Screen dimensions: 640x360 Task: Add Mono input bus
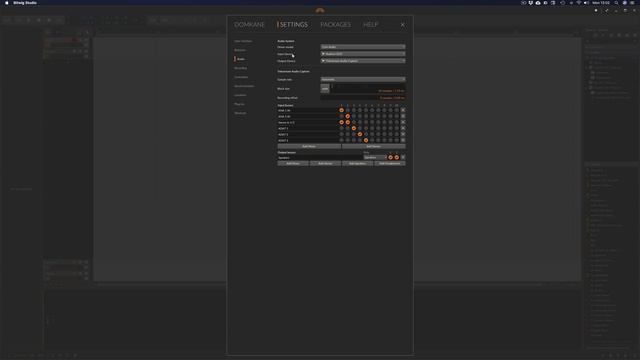[x=309, y=146]
